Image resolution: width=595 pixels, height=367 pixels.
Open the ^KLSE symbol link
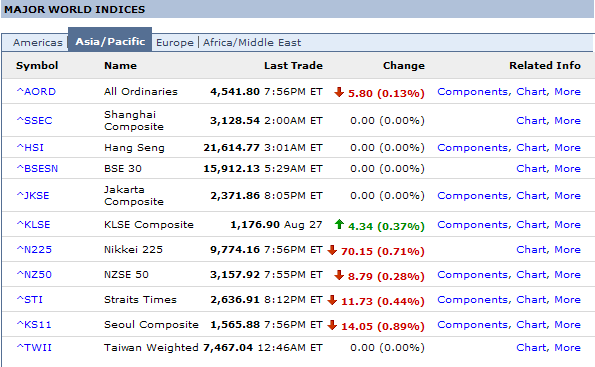click(33, 224)
